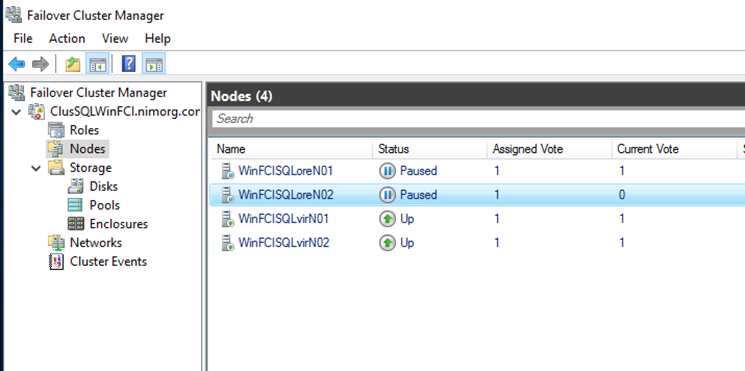The image size is (745, 371).
Task: Select Disks under Storage
Action: [x=104, y=186]
